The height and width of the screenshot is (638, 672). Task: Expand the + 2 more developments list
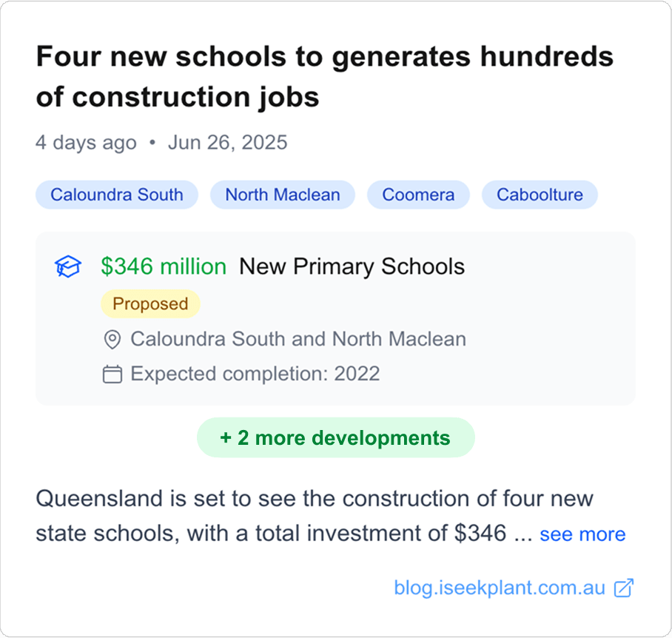335,438
